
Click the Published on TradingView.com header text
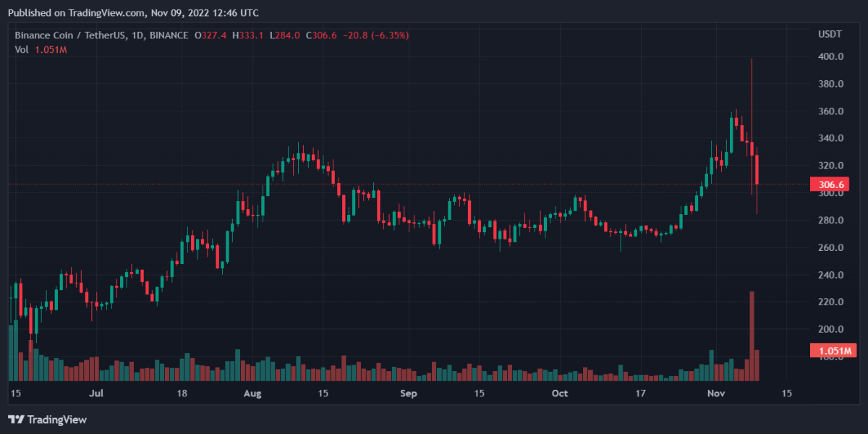133,12
